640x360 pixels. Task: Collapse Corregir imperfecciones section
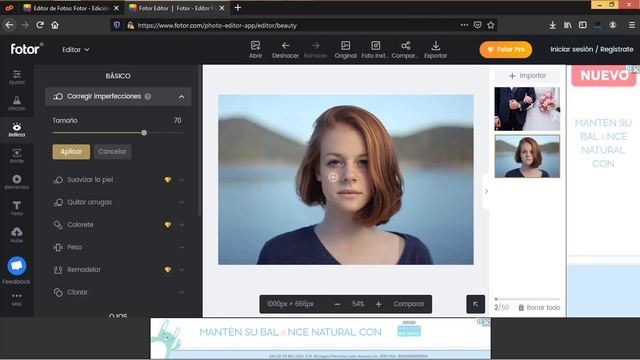pos(181,97)
